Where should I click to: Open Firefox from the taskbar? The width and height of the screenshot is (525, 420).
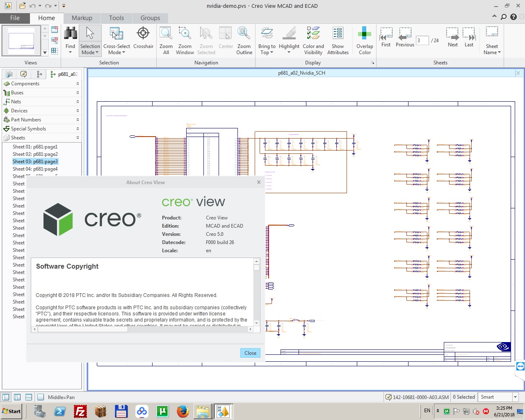coord(183,411)
